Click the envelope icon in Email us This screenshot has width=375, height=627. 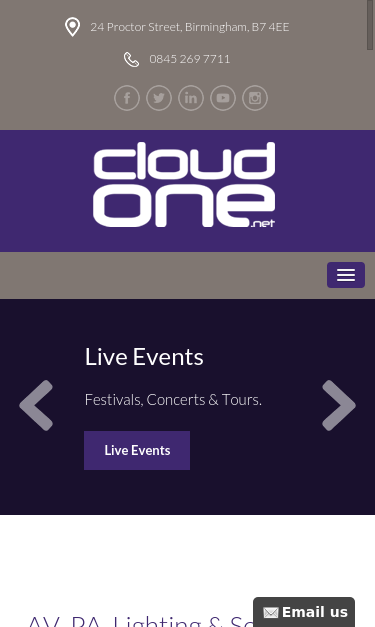[x=271, y=612]
